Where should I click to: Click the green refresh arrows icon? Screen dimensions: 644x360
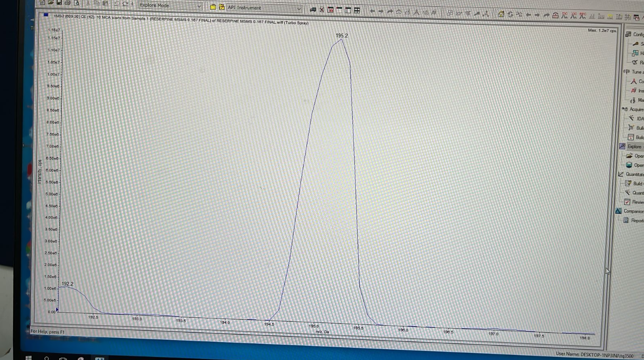pyautogui.click(x=510, y=14)
